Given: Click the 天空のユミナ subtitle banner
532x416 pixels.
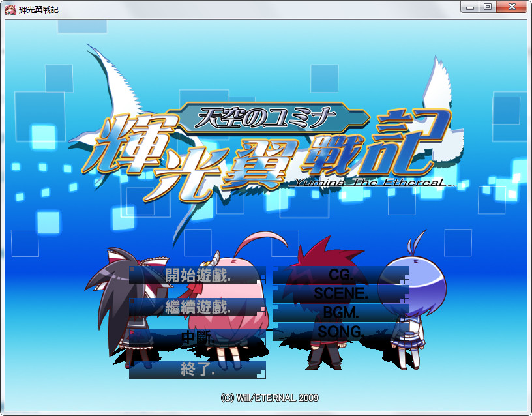Looking at the screenshot, I should click(x=267, y=117).
